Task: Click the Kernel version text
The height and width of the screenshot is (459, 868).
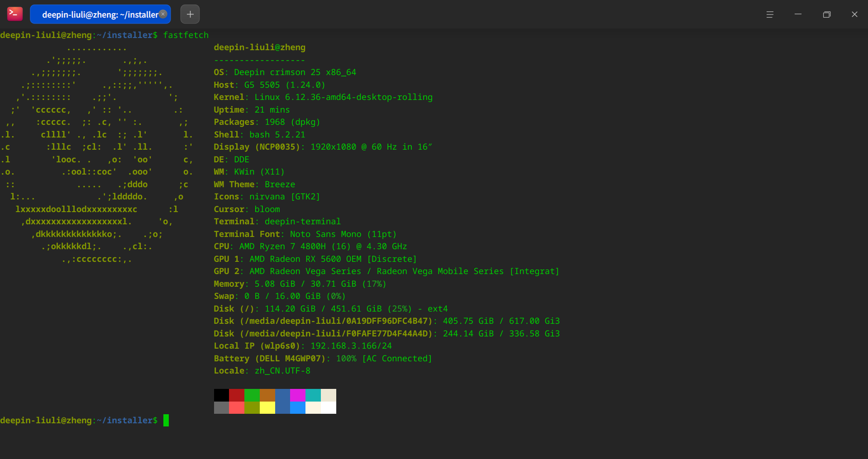Action: click(343, 97)
